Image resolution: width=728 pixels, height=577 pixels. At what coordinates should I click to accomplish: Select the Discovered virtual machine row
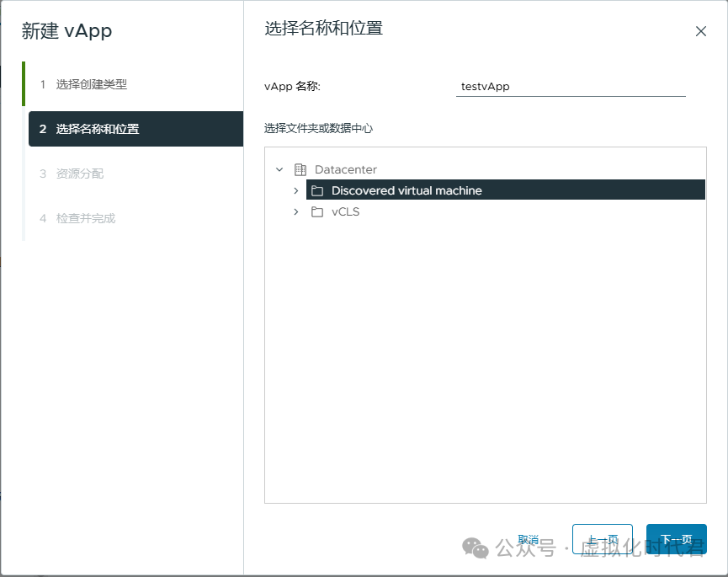506,190
